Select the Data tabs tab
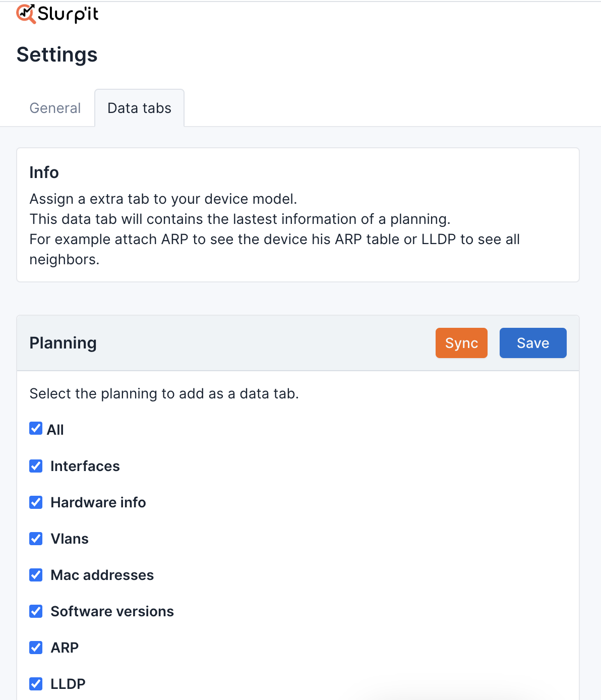 coord(139,108)
